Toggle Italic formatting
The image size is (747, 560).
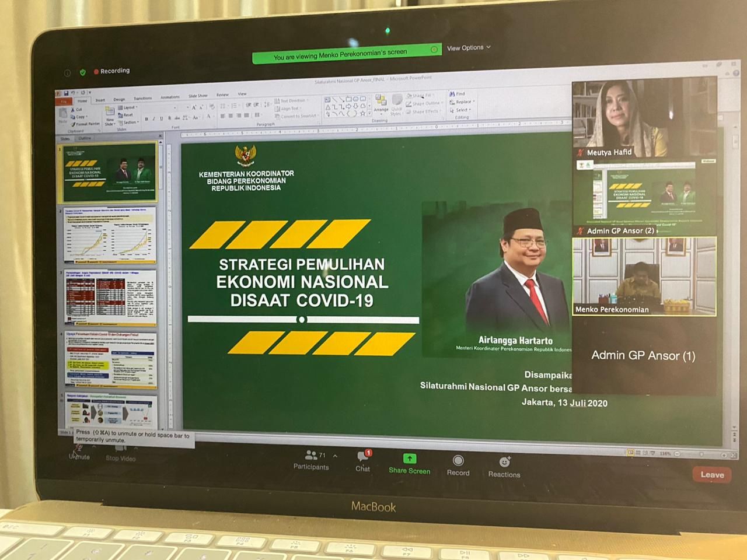tap(154, 119)
